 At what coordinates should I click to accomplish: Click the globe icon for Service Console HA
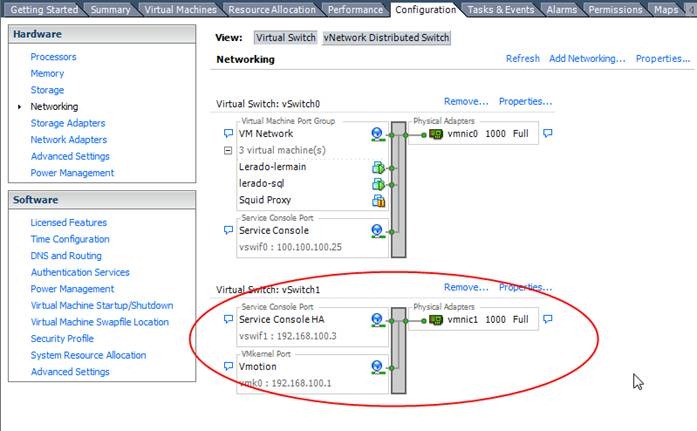tap(377, 319)
